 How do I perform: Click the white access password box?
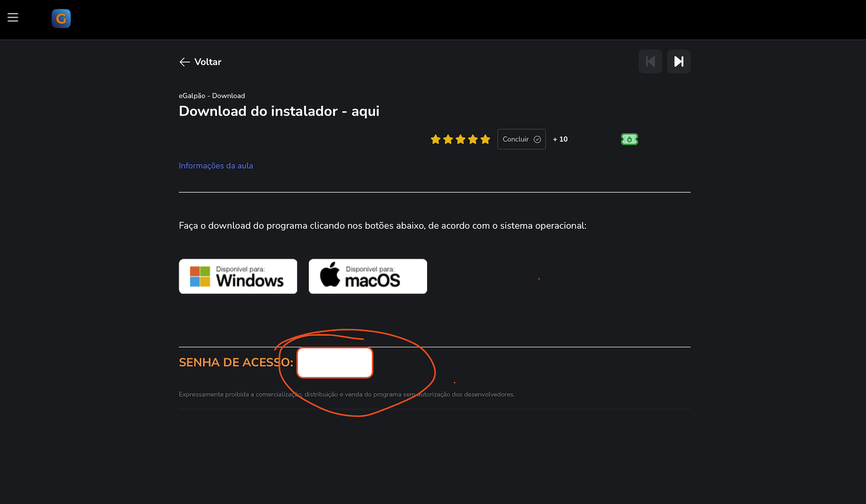coord(335,363)
